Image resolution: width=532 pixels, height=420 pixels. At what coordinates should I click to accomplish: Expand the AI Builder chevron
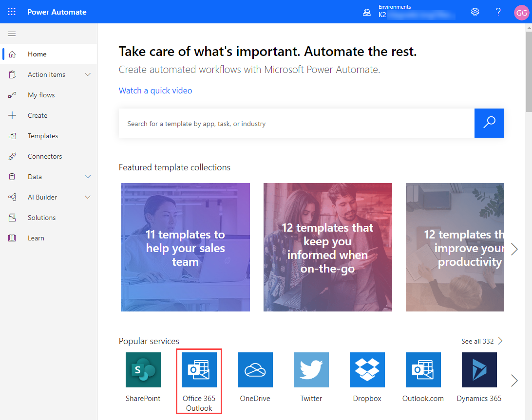pos(88,197)
